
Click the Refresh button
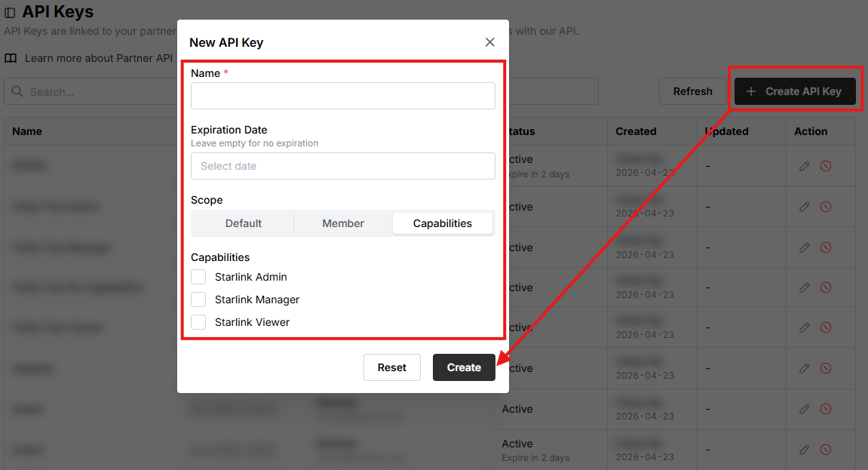click(x=692, y=91)
